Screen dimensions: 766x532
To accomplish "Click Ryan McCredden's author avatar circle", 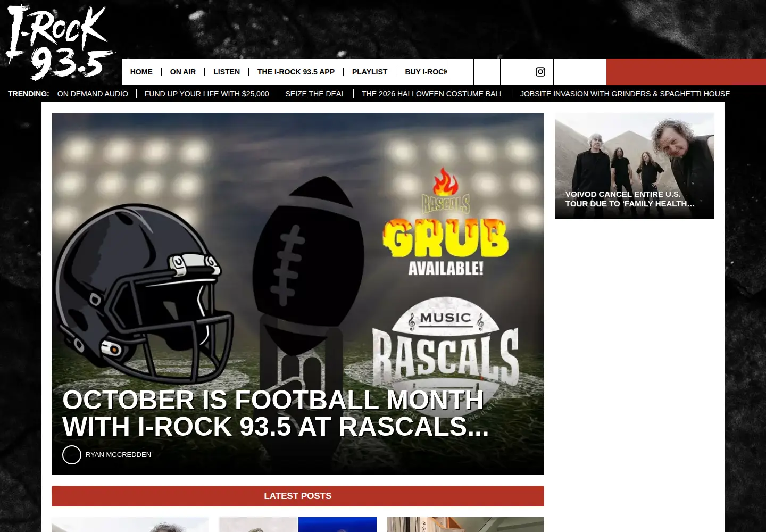I will 72,455.
